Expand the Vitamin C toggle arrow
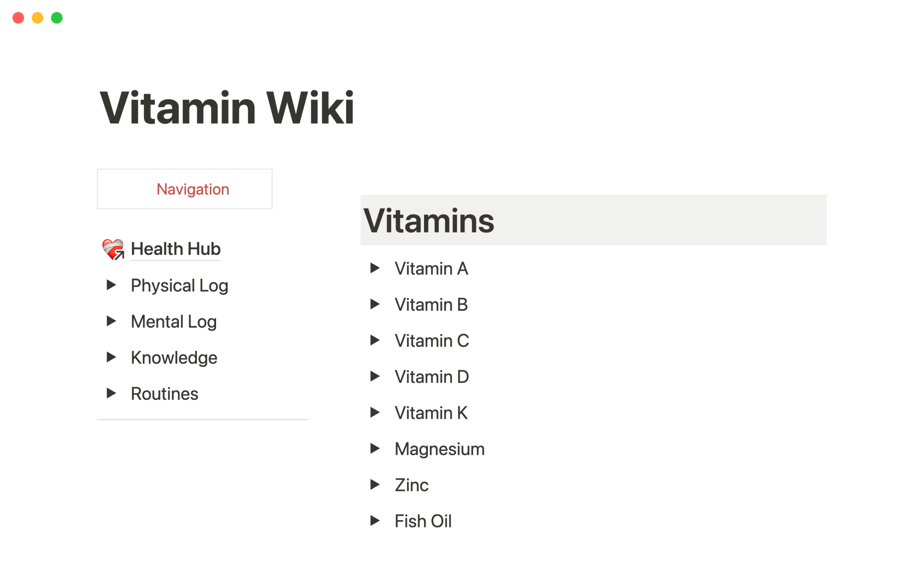Screen dimensions: 924x578 (375, 341)
